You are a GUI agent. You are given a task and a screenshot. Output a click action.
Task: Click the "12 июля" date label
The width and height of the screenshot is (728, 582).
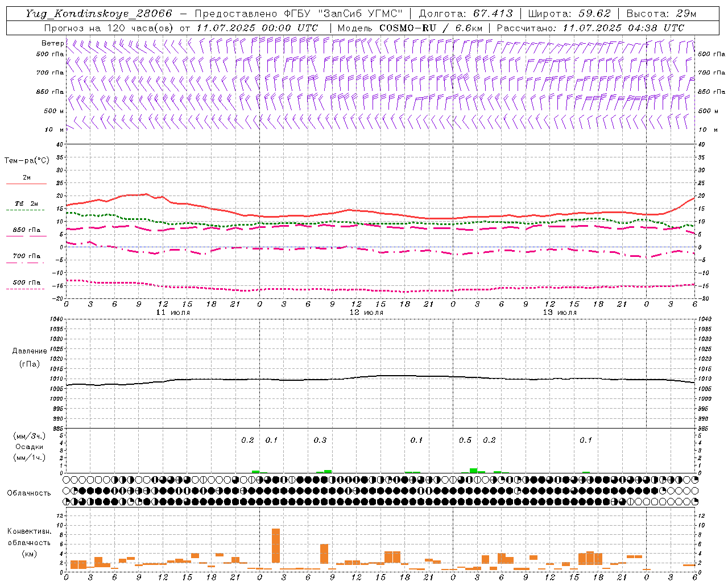(366, 313)
